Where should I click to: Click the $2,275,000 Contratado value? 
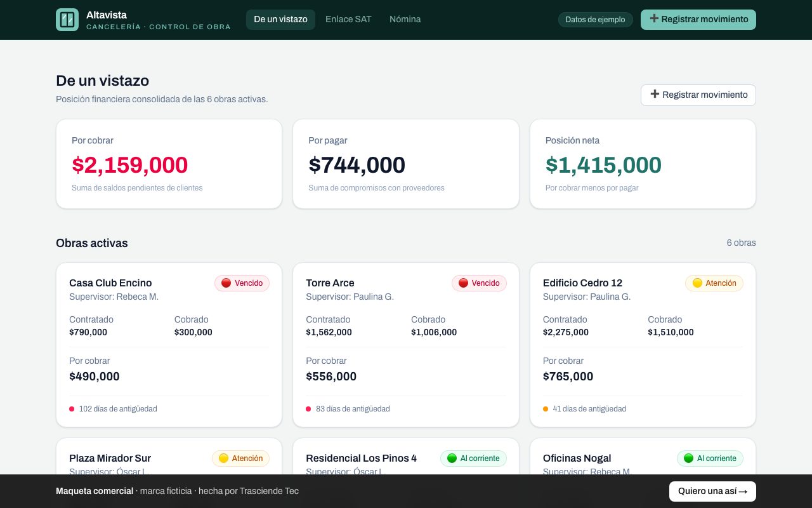coord(566,332)
